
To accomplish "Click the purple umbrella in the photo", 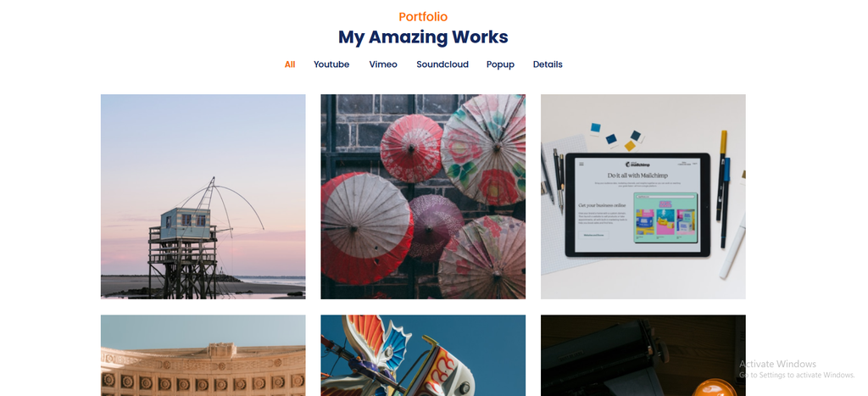I will tap(436, 228).
